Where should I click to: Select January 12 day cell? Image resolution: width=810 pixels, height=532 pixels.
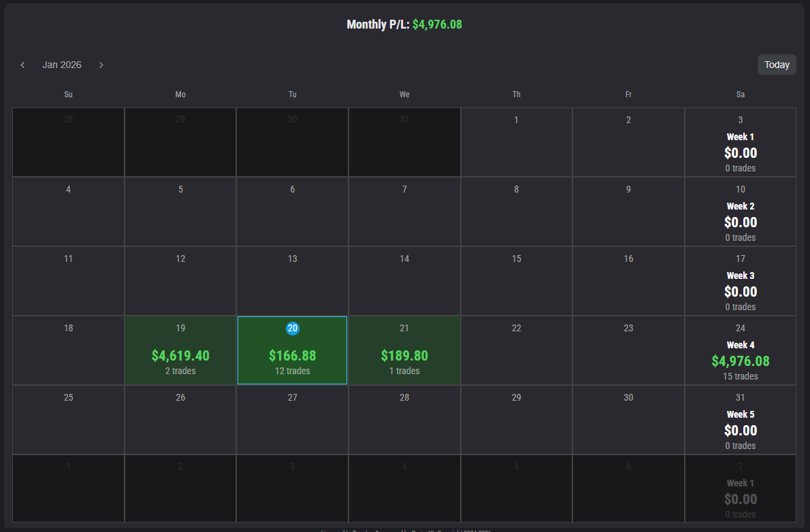[x=180, y=281]
